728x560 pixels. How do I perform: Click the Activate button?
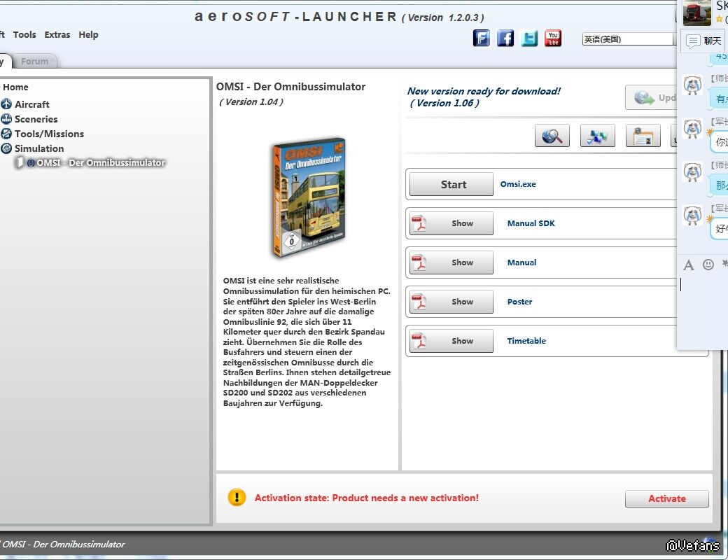pyautogui.click(x=666, y=498)
